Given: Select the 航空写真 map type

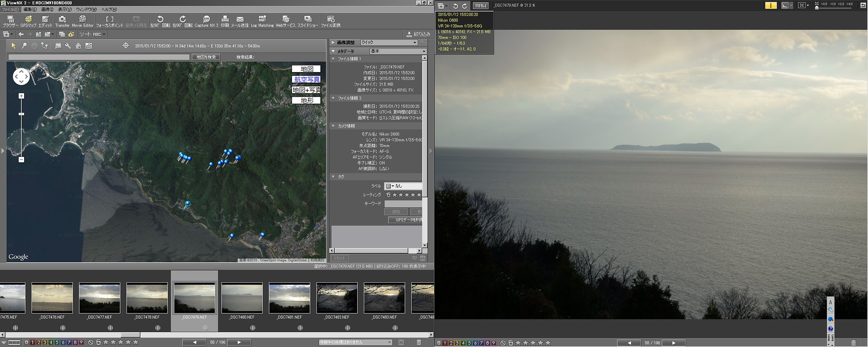Looking at the screenshot, I should pos(306,79).
